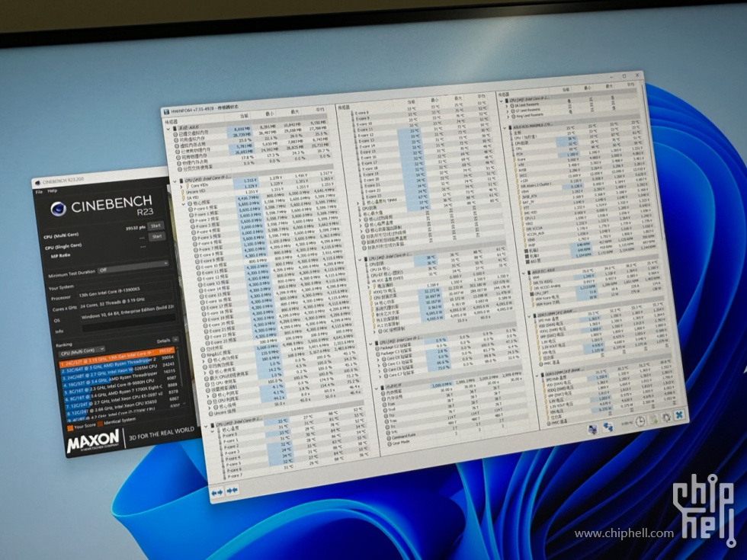Click the Cinebench R23 sphere logo
This screenshot has height=560, width=747.
tap(58, 209)
